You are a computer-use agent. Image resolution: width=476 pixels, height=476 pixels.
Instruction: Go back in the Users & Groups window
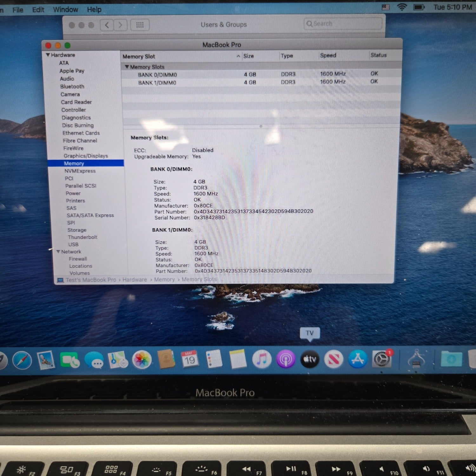tap(107, 25)
